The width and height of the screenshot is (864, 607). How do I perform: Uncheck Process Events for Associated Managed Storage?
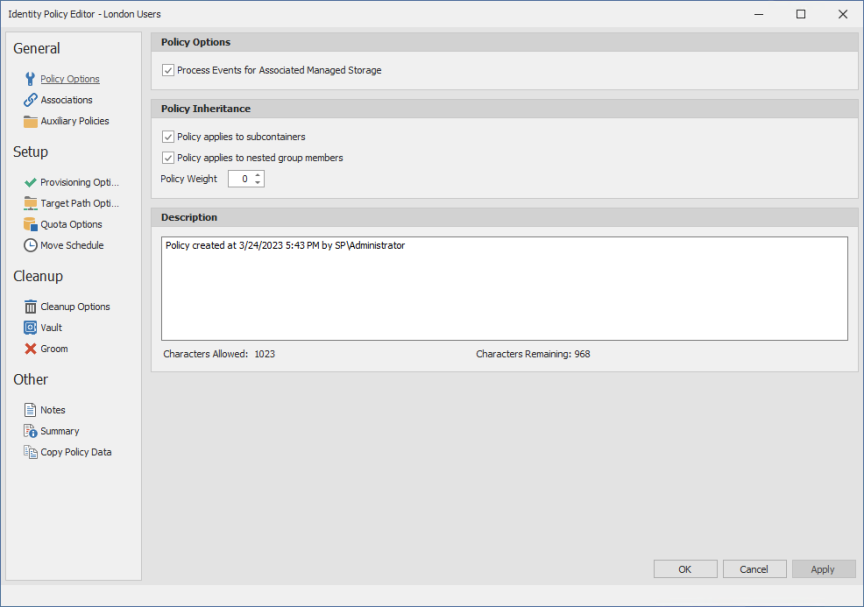(168, 71)
